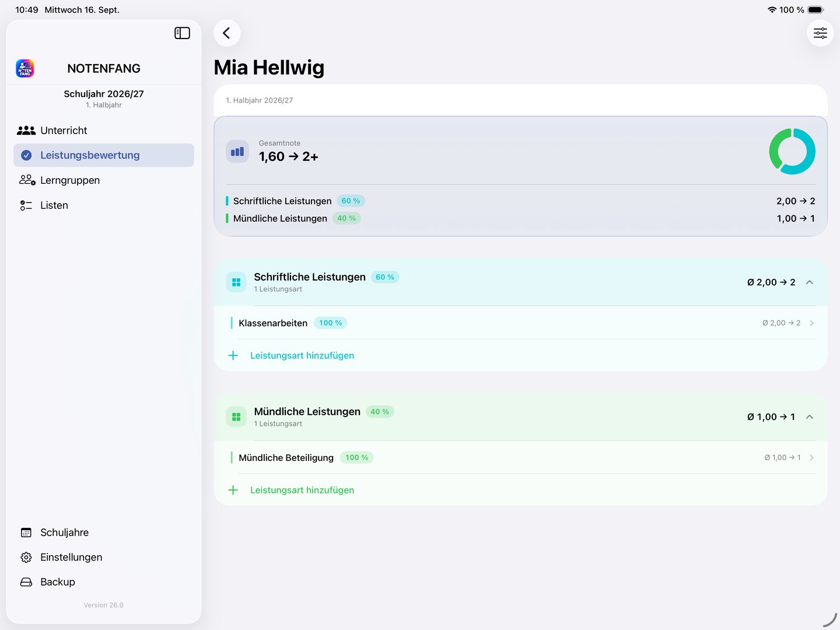840x630 pixels.
Task: Go back using the chevron button
Action: pos(227,33)
